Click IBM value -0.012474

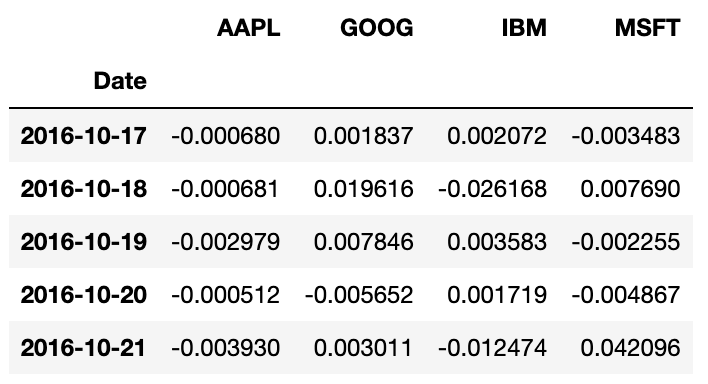point(492,348)
